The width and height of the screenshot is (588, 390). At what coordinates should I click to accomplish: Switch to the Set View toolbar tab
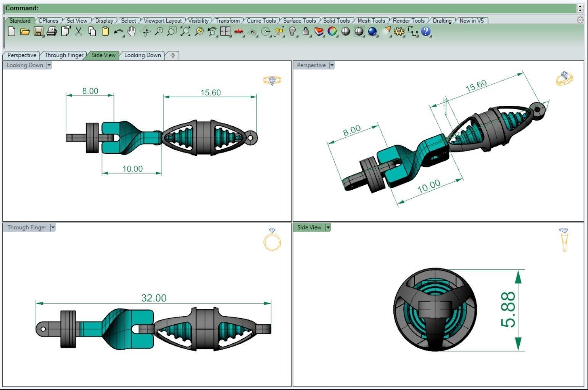point(77,21)
